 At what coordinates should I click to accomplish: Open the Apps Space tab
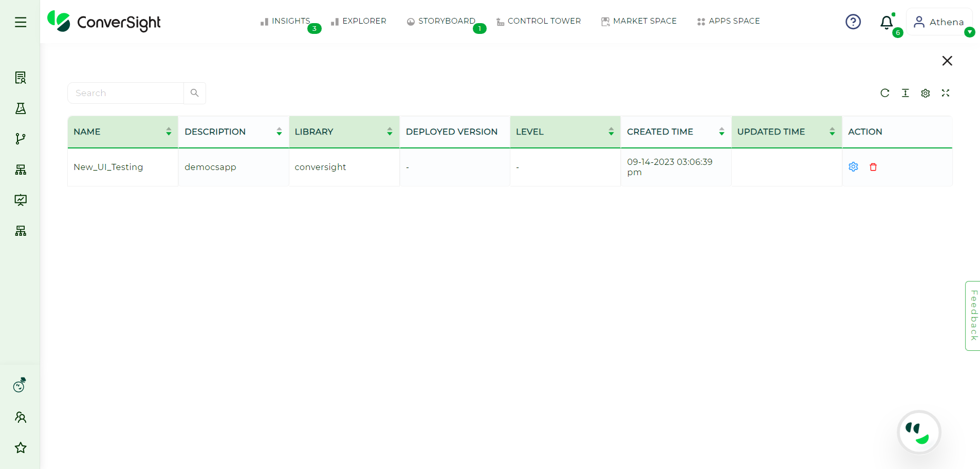point(728,21)
